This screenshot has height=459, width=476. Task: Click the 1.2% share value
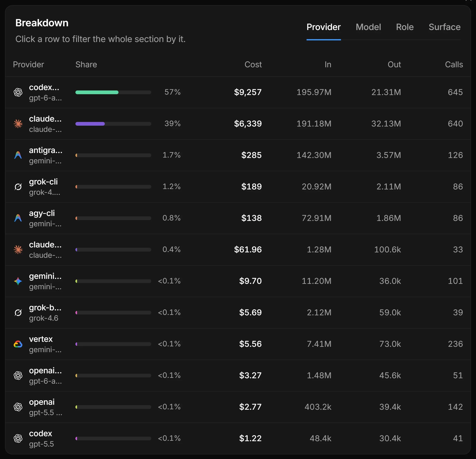pyautogui.click(x=172, y=186)
